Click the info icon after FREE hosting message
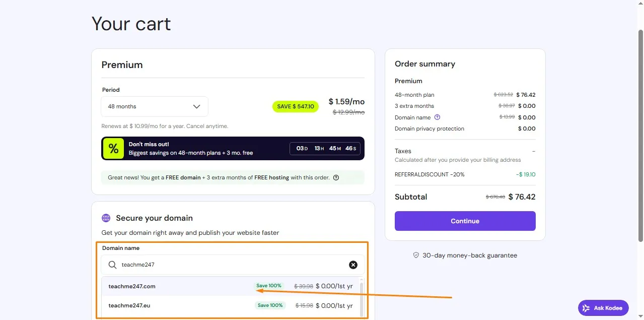 tap(336, 177)
